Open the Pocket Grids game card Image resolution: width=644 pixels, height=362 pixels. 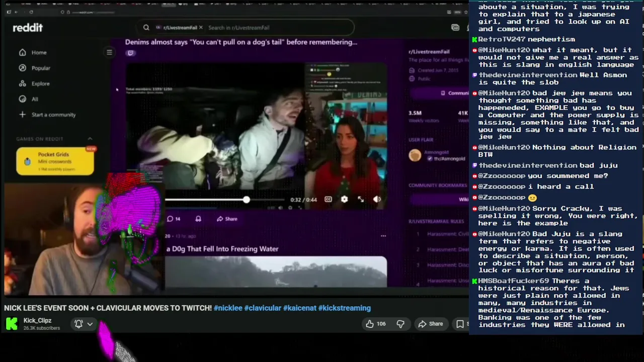coord(55,161)
